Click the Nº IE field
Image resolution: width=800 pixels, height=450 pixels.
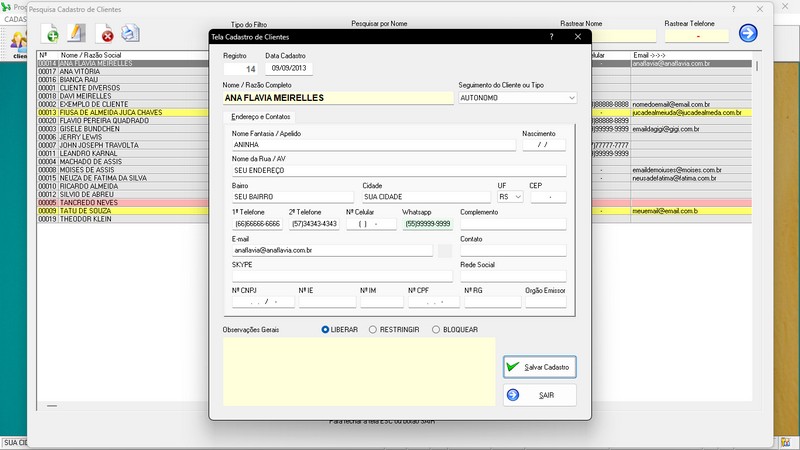click(327, 302)
